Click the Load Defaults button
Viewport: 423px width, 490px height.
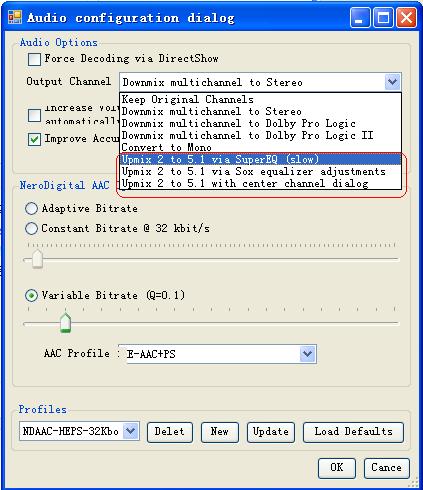coord(353,432)
